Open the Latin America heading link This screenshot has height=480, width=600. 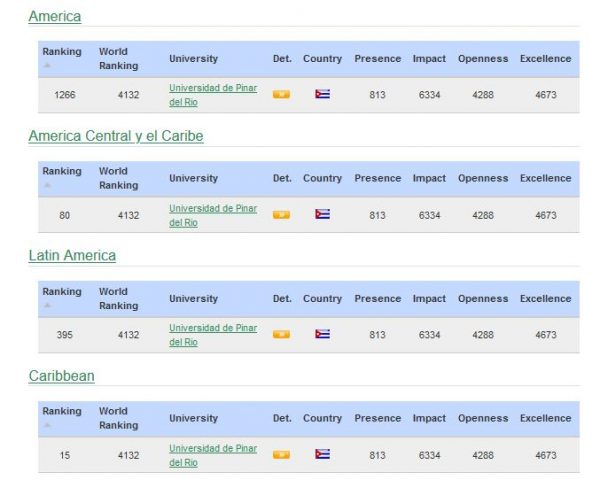point(72,256)
